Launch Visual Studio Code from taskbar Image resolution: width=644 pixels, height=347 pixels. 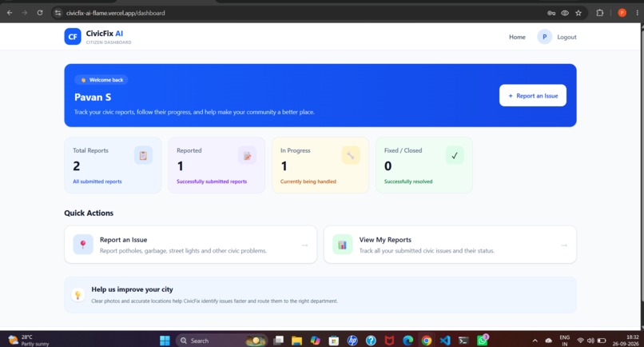445,341
